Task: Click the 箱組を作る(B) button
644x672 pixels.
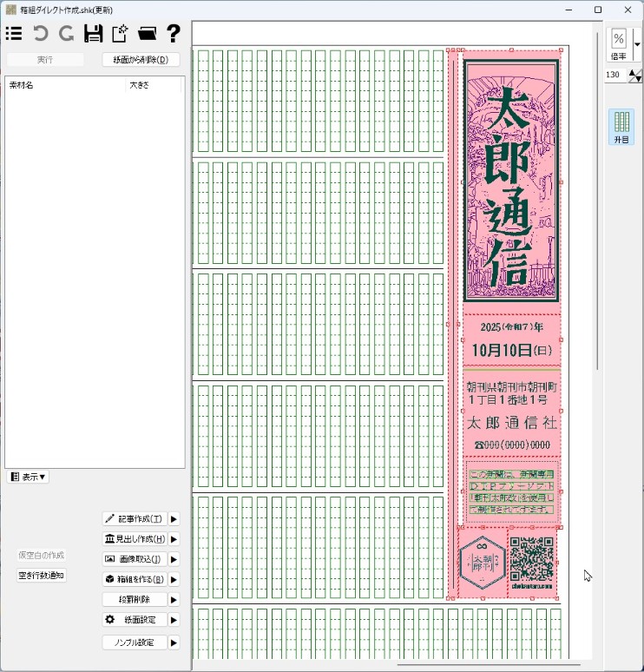Action: click(x=135, y=579)
